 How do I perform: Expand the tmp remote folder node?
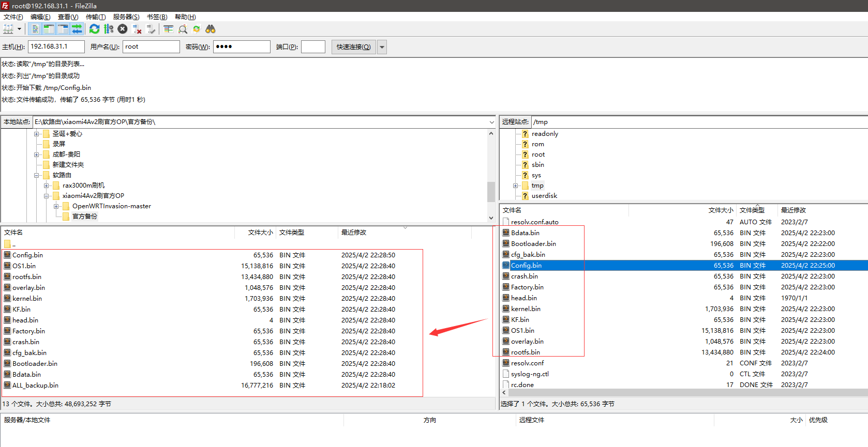click(x=515, y=186)
